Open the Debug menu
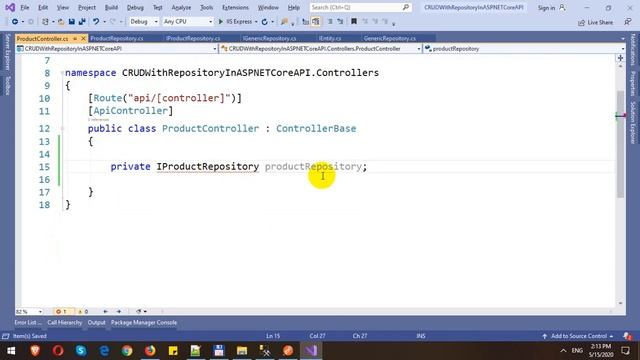This screenshot has height=360, width=640. pos(135,7)
